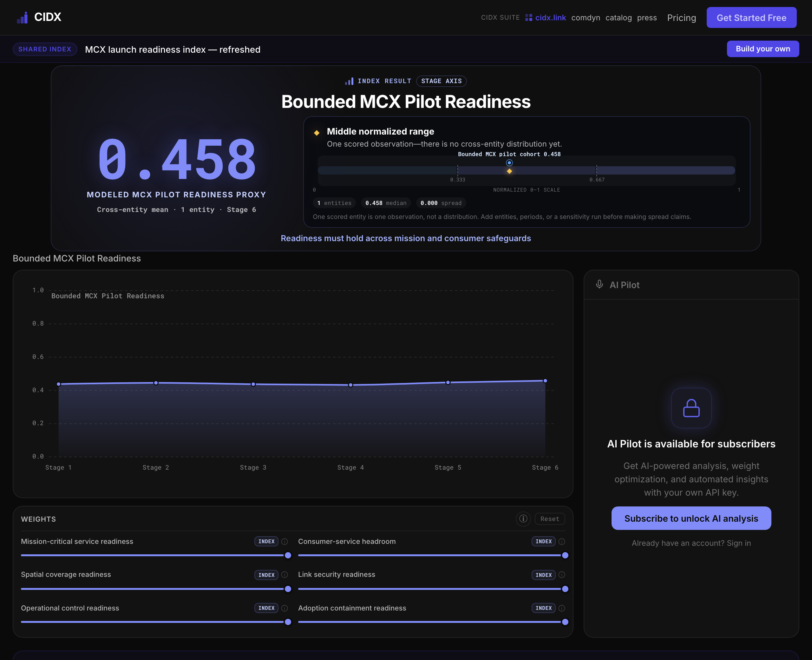Screen dimensions: 812x660
Task: Open the cidx.link suite link
Action: point(545,17)
